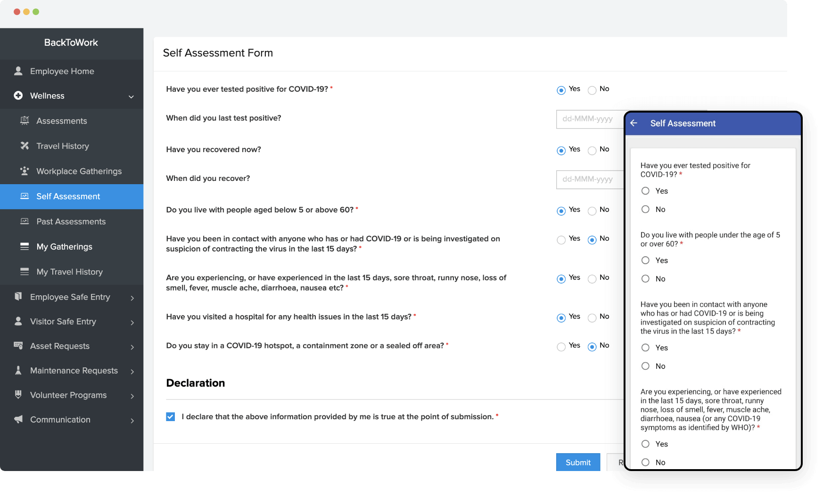Image resolution: width=831 pixels, height=504 pixels.
Task: Select No for symptoms question in mobile panel
Action: [x=645, y=462]
